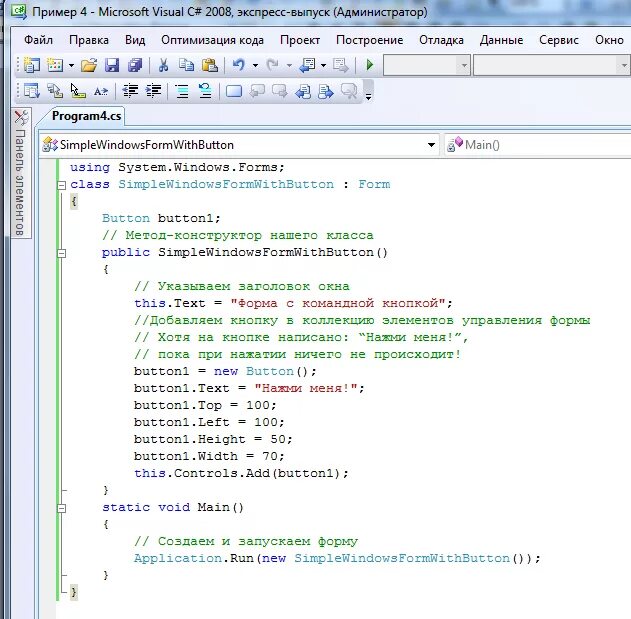
Task: Decrease line indent with the outdent icon
Action: tap(130, 91)
